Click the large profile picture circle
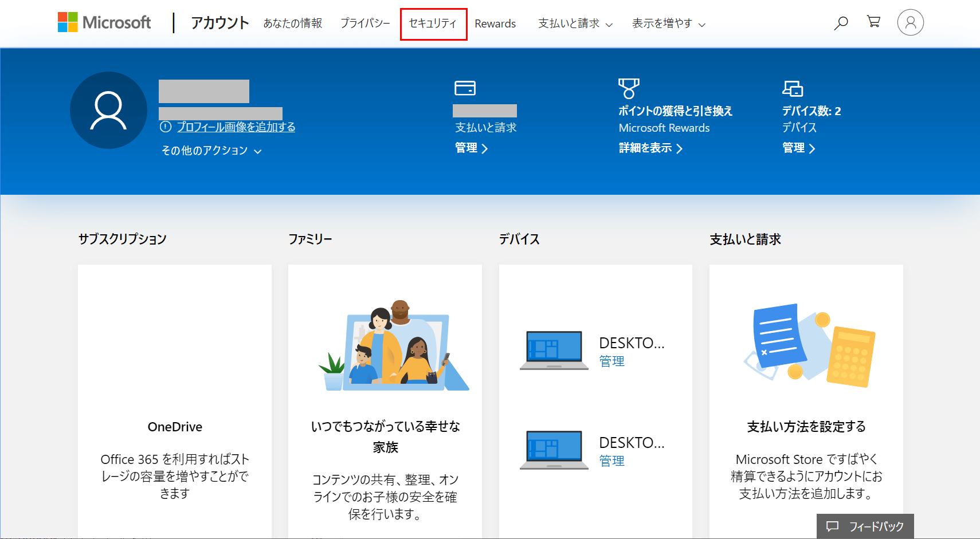The height and width of the screenshot is (539, 980). click(108, 110)
